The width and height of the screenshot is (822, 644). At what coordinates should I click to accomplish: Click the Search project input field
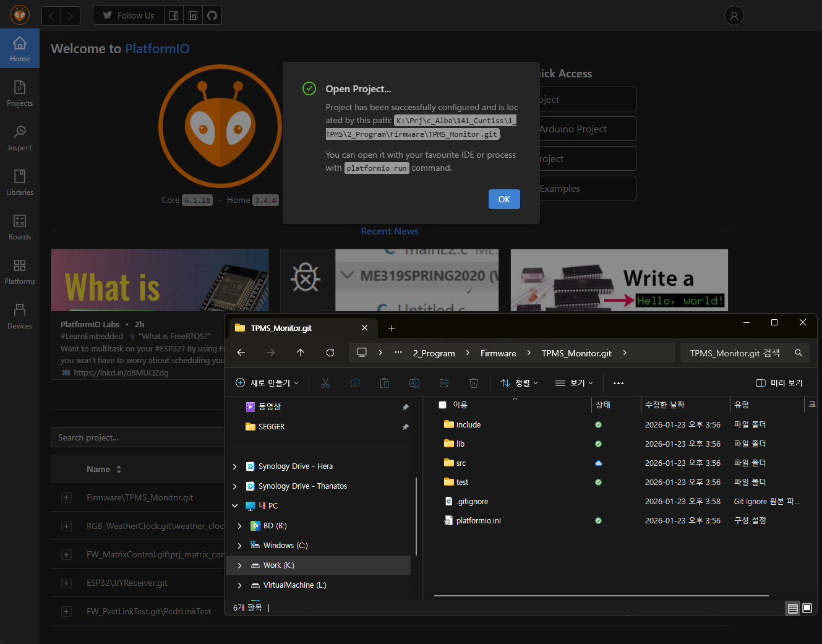pyautogui.click(x=137, y=437)
